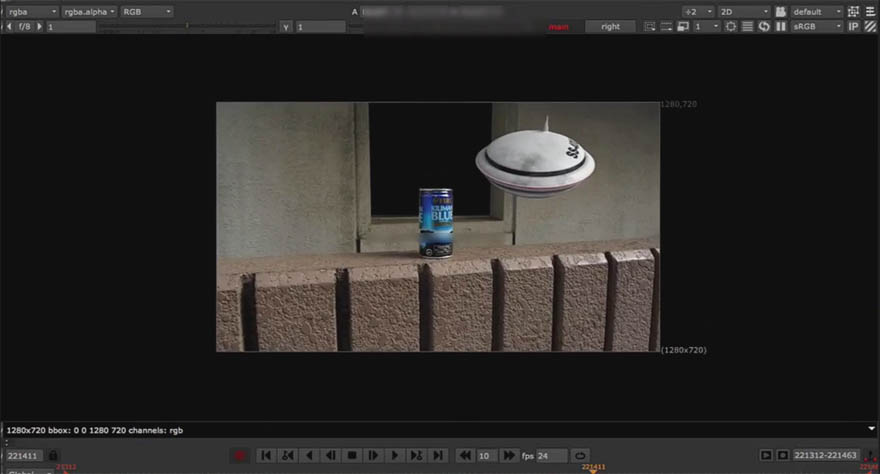This screenshot has height=474, width=880.
Task: Go to previous keyframe
Action: click(287, 455)
